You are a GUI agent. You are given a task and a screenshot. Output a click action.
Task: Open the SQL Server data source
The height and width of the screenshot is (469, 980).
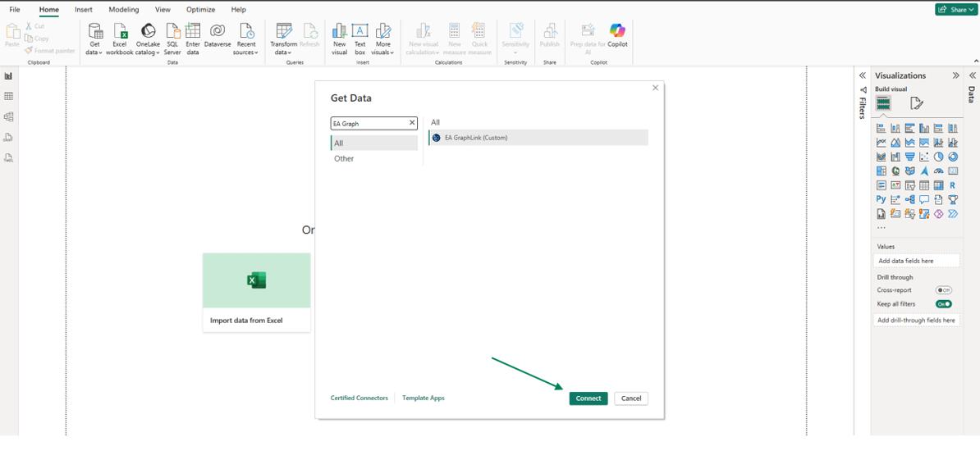point(172,38)
